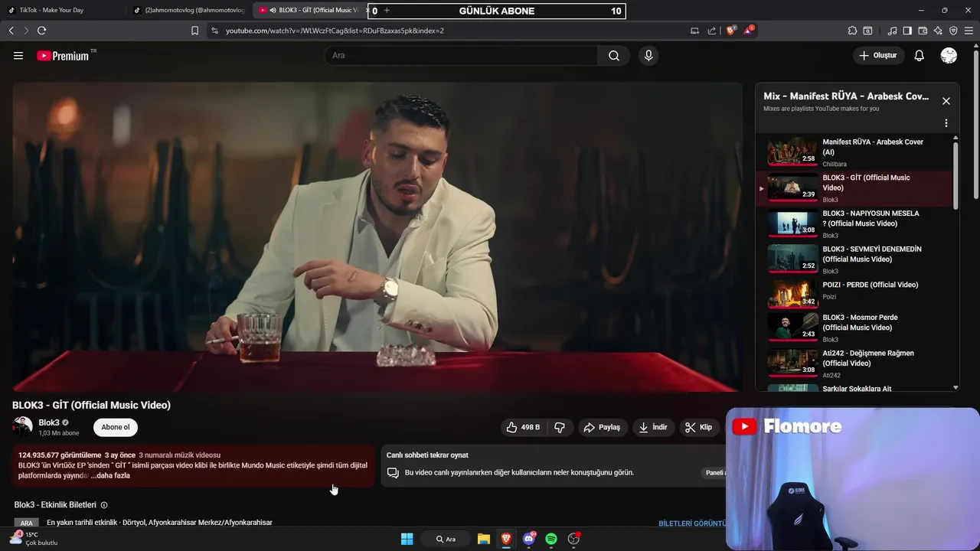Screen dimensions: 980x551
Task: Open site settings icon left of URL
Action: pyautogui.click(x=214, y=31)
